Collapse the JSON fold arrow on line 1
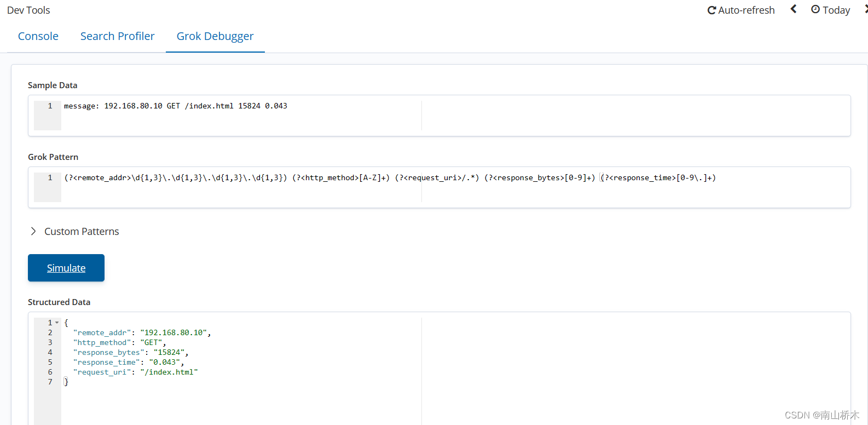Screen dimensions: 868x425 [x=57, y=323]
